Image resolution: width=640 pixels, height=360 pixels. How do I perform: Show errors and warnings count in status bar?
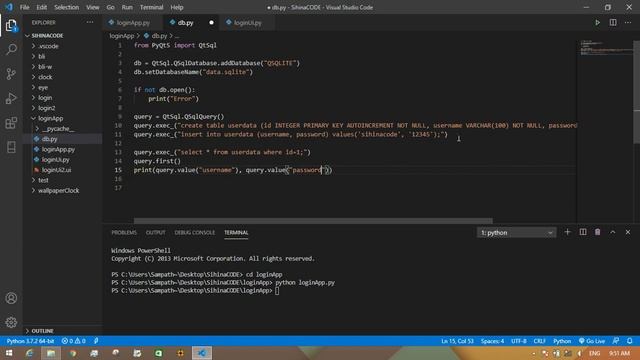[73, 341]
